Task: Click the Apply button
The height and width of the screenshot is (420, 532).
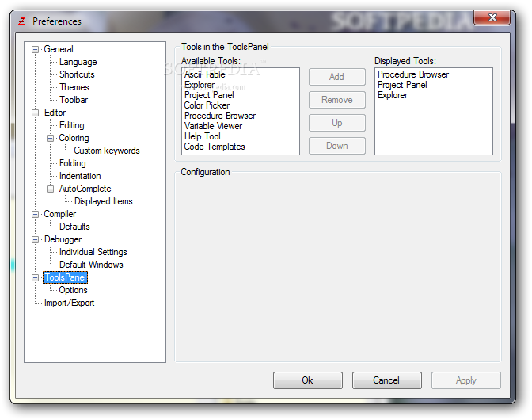Action: click(466, 380)
